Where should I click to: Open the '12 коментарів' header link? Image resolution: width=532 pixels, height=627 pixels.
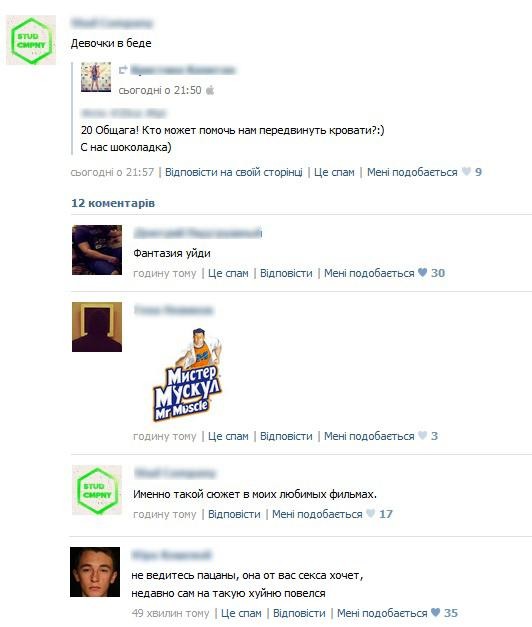click(113, 203)
